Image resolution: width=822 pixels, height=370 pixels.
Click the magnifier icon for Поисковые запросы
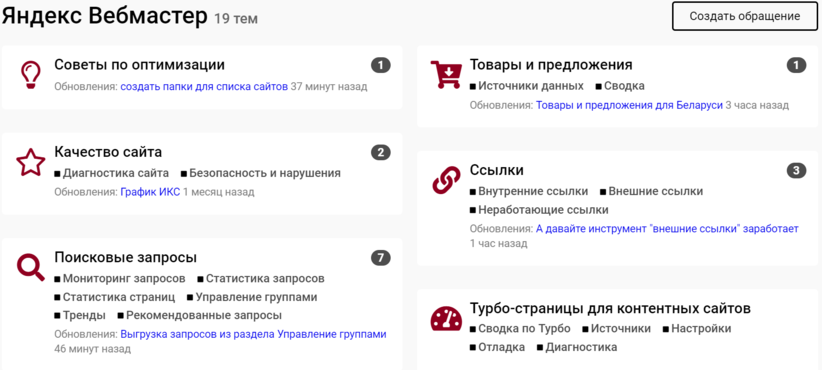(x=30, y=267)
